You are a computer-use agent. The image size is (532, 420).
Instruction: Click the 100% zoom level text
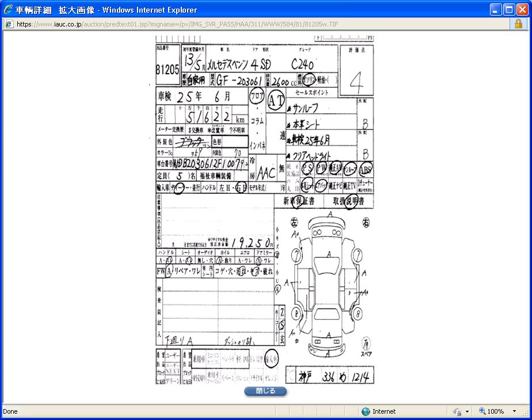(496, 411)
